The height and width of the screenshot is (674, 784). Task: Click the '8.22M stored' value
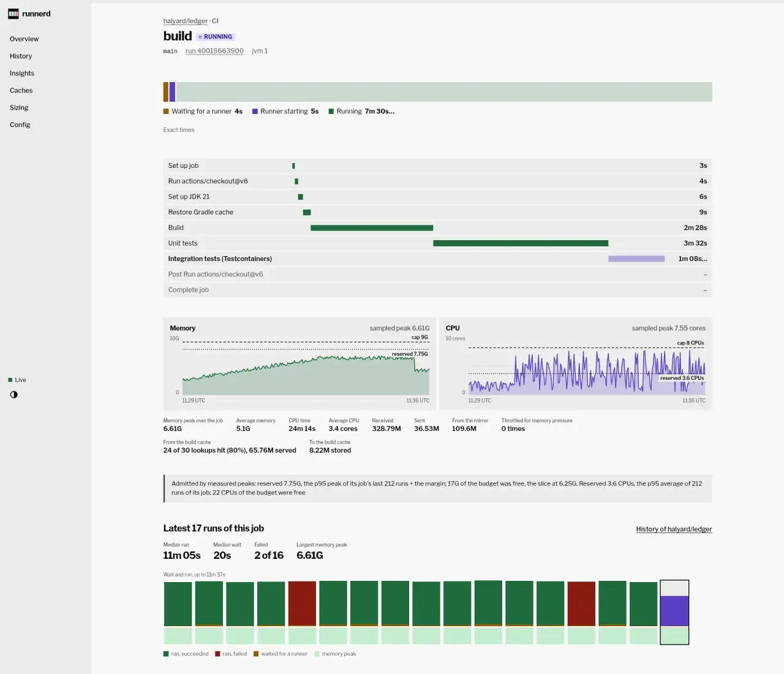pyautogui.click(x=330, y=450)
